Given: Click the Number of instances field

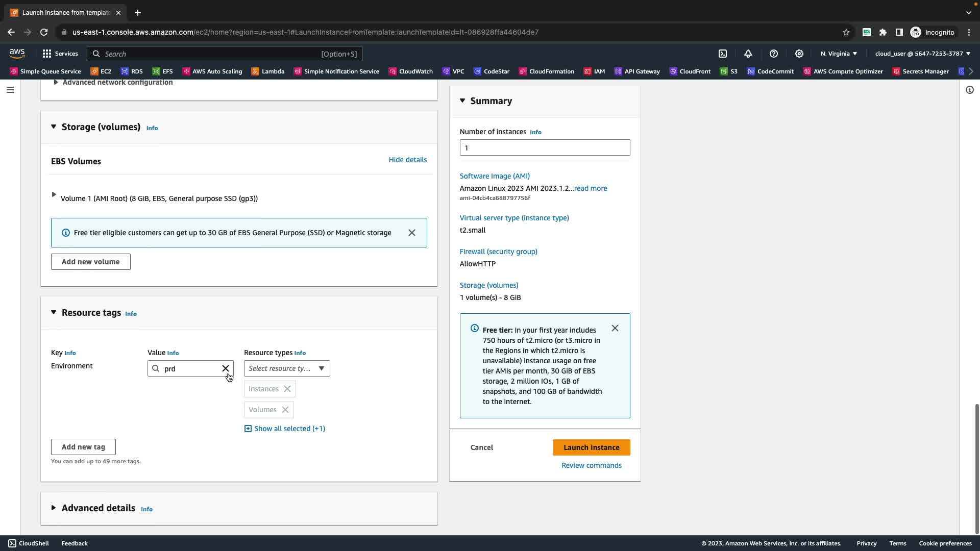Looking at the screenshot, I should click(545, 148).
